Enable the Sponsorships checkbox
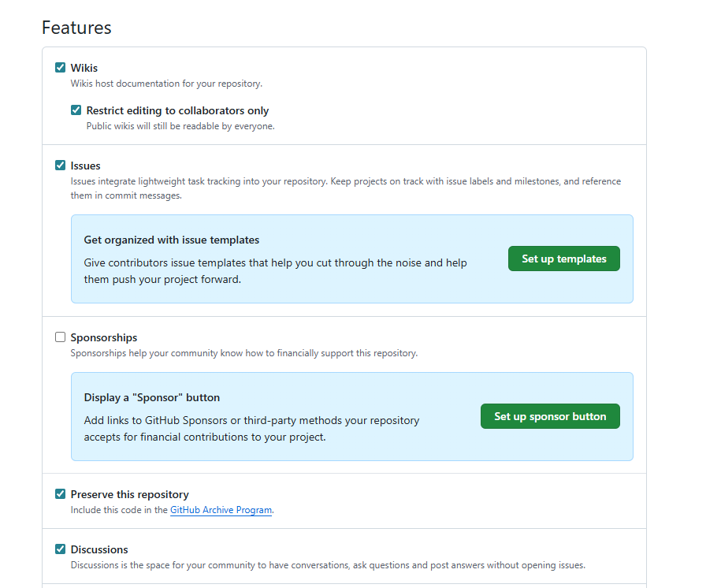Screen dimensions: 721x588 tap(60, 337)
